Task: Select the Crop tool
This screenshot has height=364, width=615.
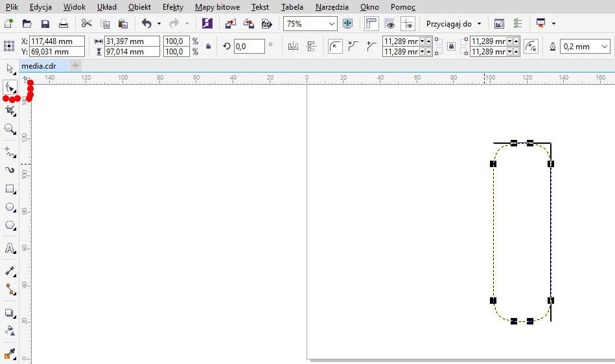Action: coord(10,111)
